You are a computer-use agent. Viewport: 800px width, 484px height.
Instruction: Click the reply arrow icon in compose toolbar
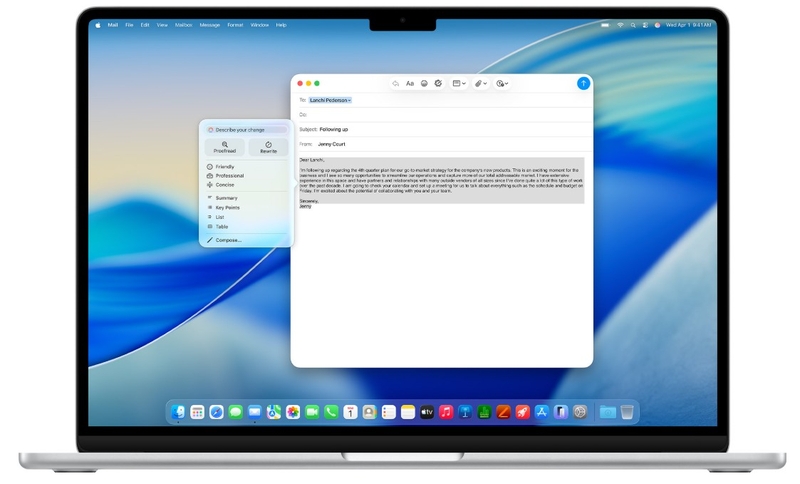pyautogui.click(x=395, y=83)
